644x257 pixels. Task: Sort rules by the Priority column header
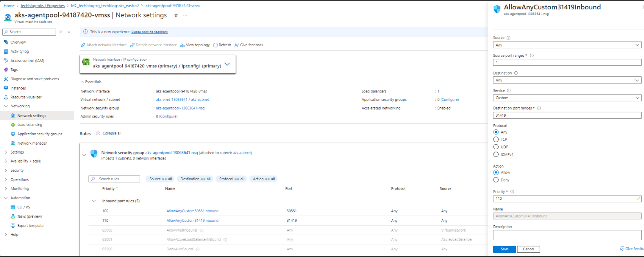(110, 189)
